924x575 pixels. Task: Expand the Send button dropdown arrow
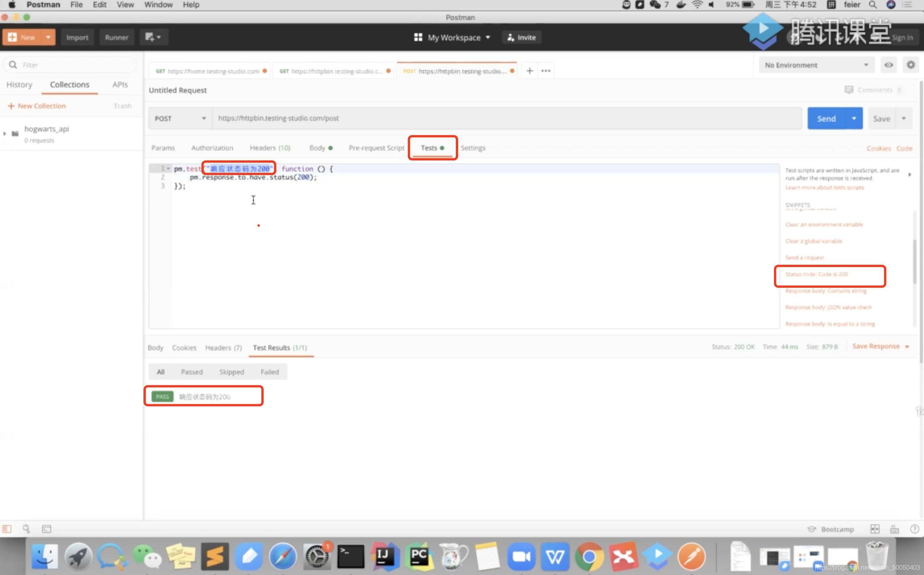point(854,119)
